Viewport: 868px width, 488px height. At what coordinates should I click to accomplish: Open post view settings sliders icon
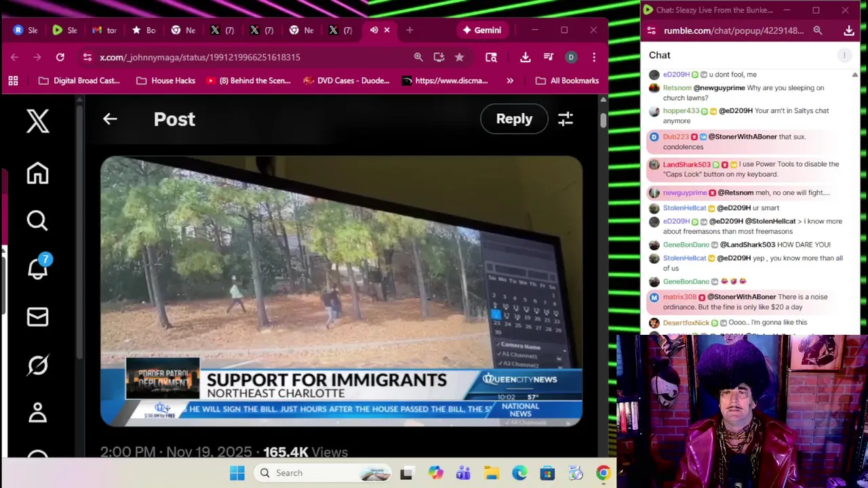pos(566,119)
